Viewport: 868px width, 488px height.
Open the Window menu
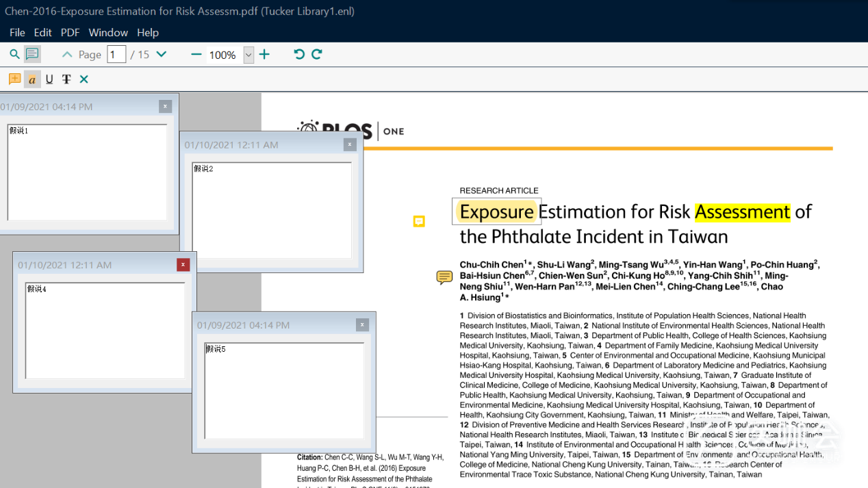pyautogui.click(x=108, y=32)
